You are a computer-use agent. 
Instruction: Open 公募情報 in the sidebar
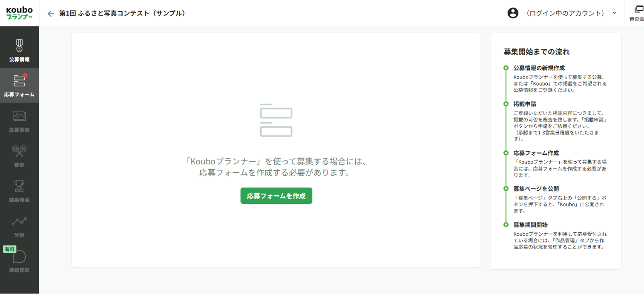[19, 50]
